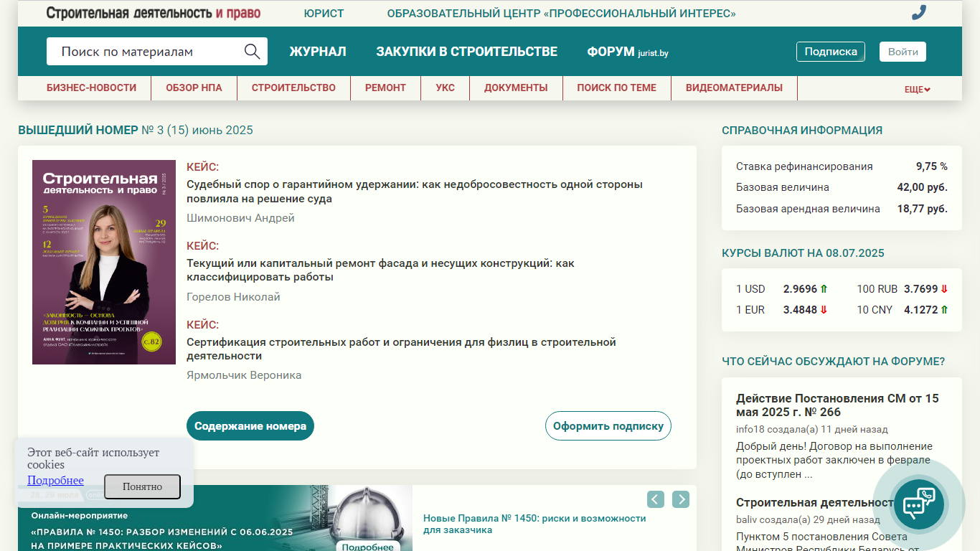Click author Горелов Николай
980x551 pixels.
233,297
